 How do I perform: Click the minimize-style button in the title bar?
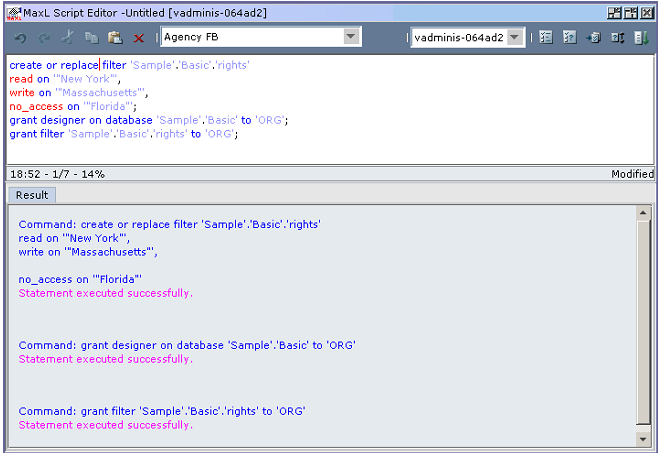click(x=614, y=13)
